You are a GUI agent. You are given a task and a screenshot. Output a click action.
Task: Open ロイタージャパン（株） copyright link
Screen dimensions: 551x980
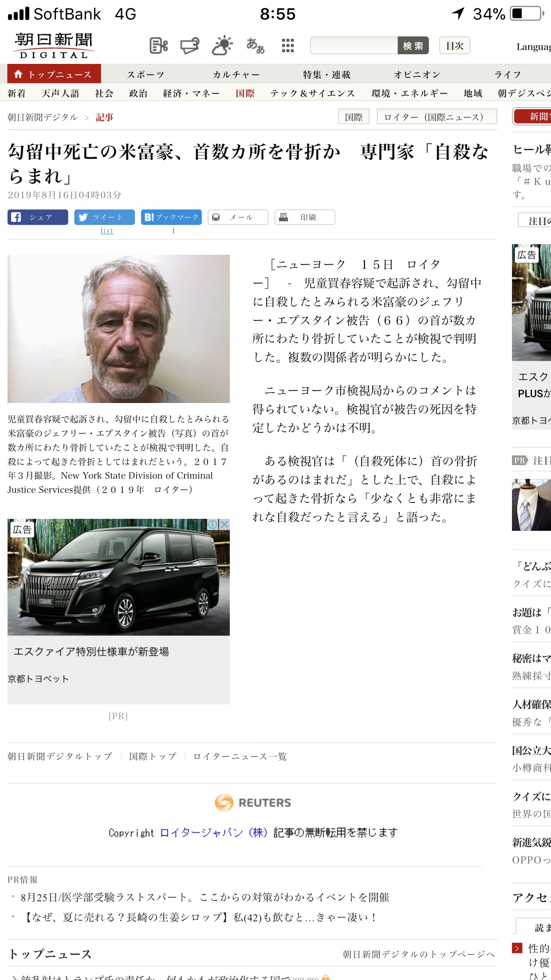coord(213,832)
